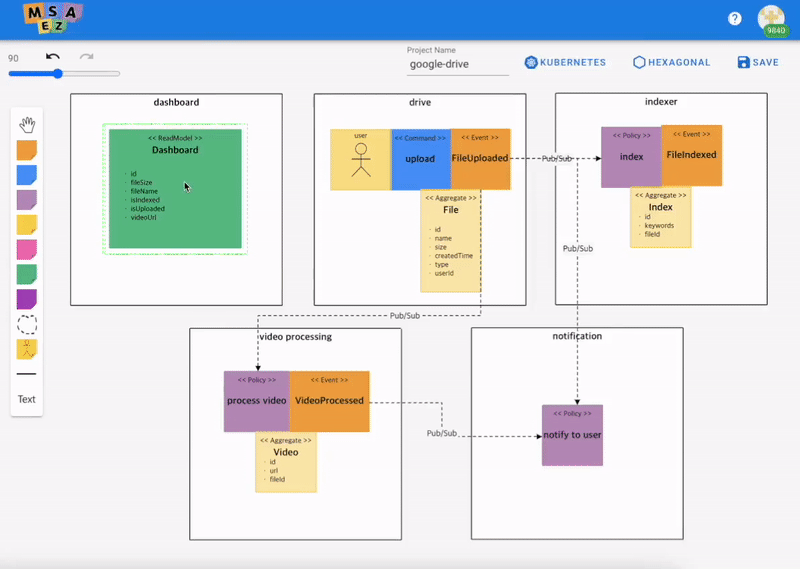Pick the orange Event sticky note
Viewport: 800px width, 569px height.
(x=27, y=151)
